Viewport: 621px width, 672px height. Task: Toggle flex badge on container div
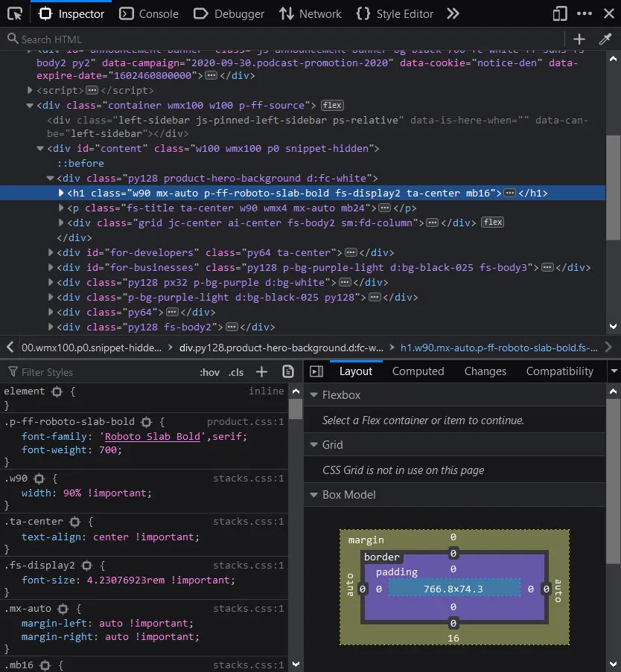pos(332,105)
